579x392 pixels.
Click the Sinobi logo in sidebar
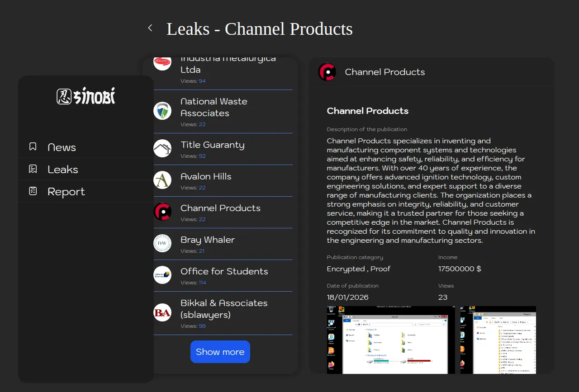point(86,96)
